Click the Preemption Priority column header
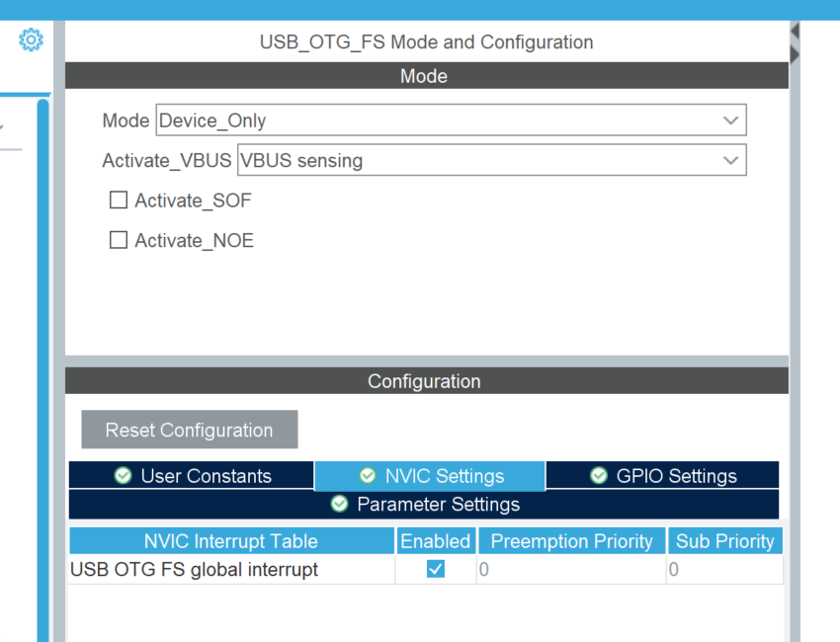This screenshot has height=642, width=840. (x=571, y=541)
